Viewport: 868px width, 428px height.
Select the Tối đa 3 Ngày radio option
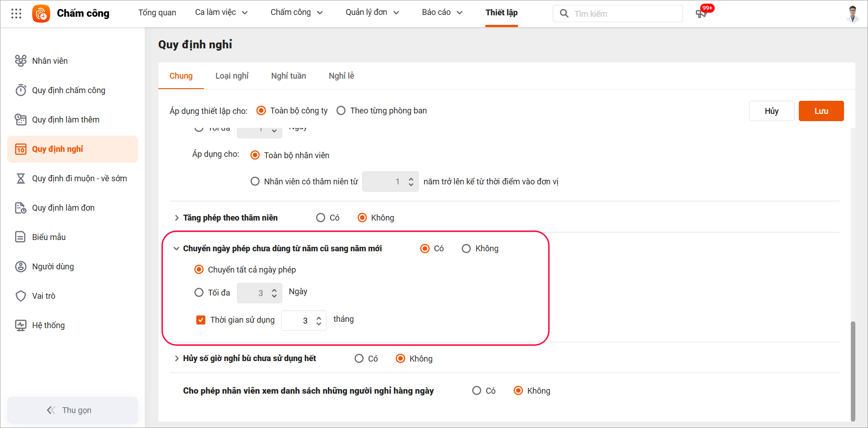tap(199, 292)
